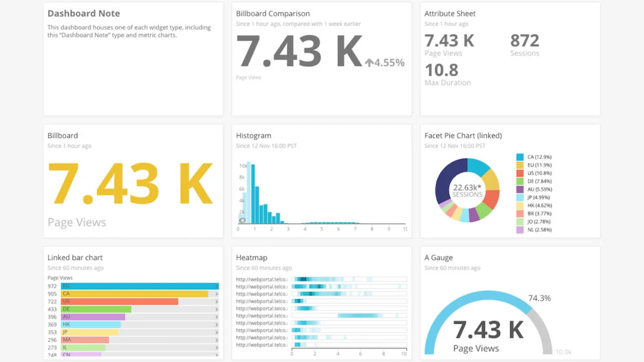Expand the IL row chevron
The width and height of the screenshot is (644, 362).
217,348
